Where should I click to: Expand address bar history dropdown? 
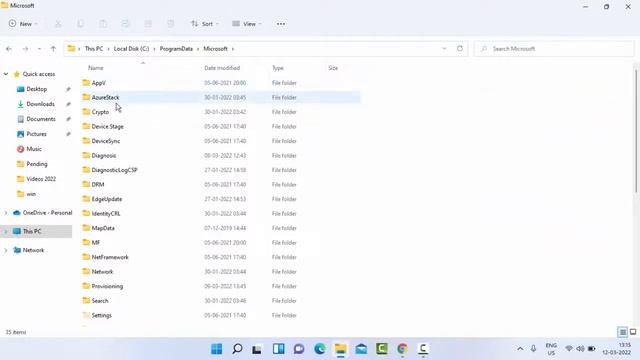444,49
